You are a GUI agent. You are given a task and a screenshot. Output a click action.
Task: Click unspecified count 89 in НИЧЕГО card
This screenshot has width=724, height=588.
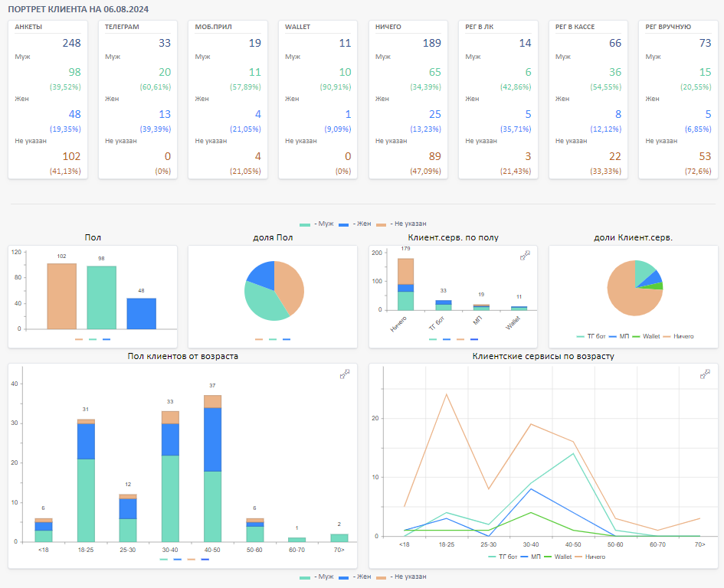point(435,156)
